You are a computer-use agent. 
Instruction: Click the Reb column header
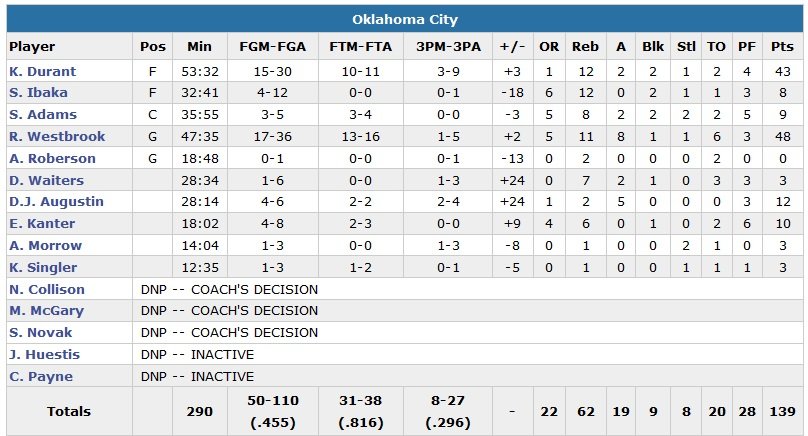coord(584,47)
